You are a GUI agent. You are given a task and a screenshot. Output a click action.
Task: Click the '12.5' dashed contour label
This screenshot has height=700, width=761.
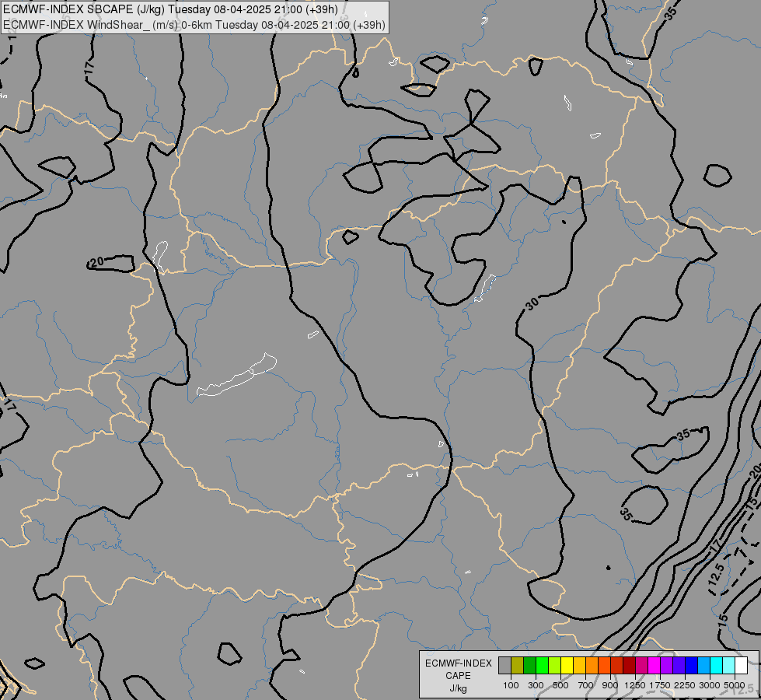point(717,574)
